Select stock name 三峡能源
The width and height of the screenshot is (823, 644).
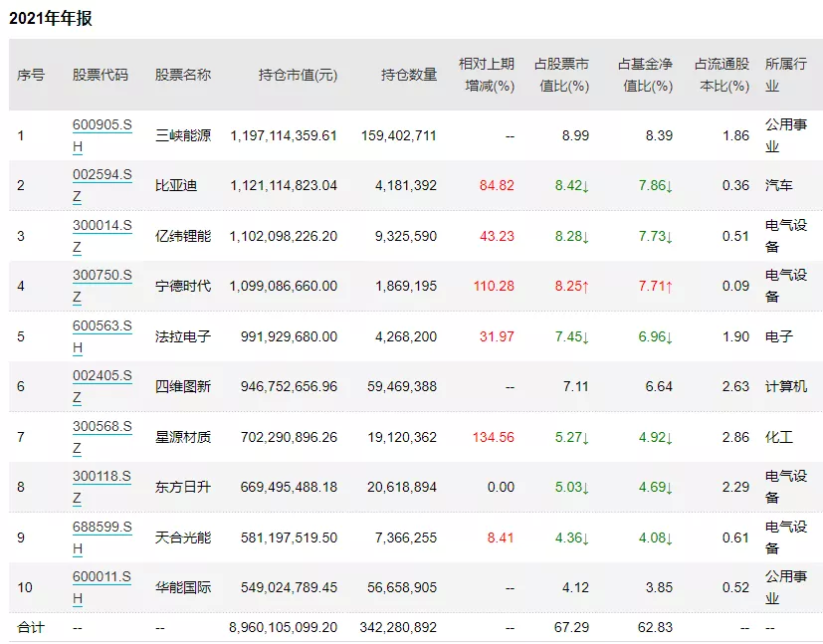183,135
